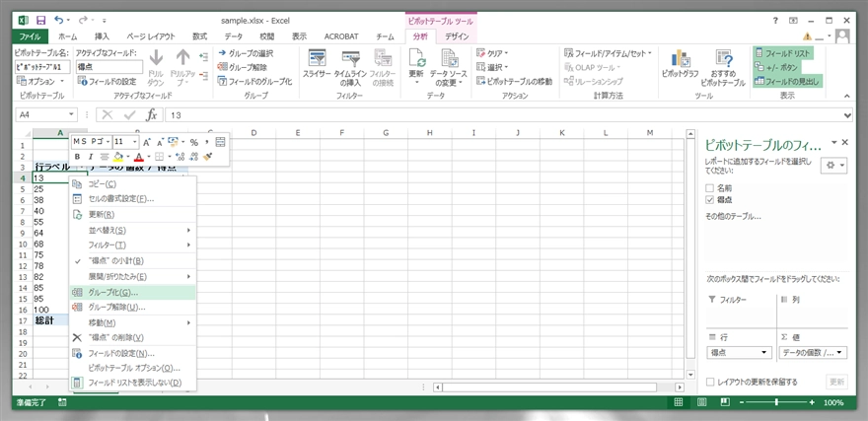The height and width of the screenshot is (421, 868).
Task: Toggle the +/- Buttons (+/- ボタン) option
Action: pos(776,67)
